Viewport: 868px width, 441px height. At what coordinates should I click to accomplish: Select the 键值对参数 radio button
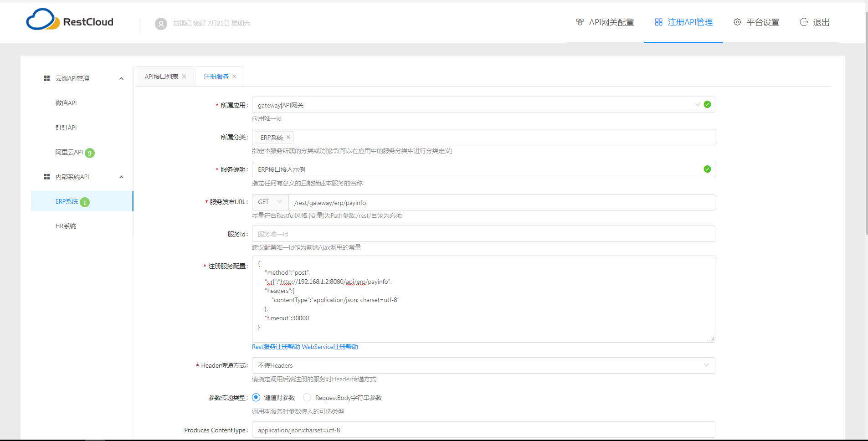(256, 397)
